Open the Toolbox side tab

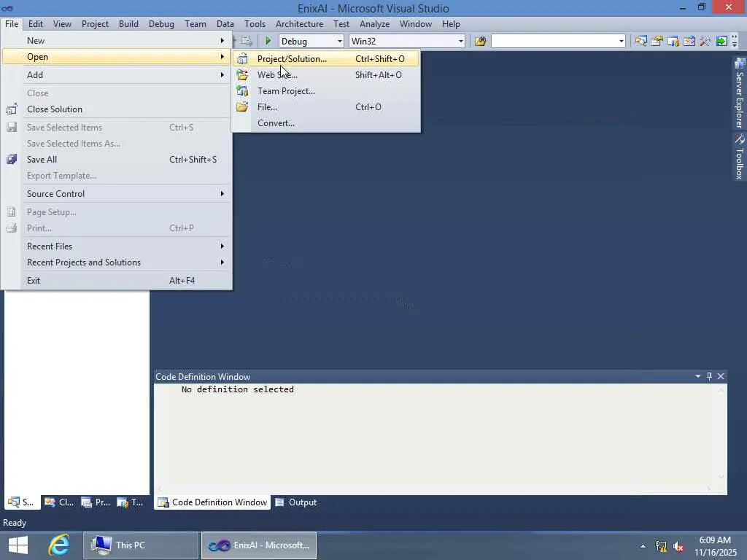(x=740, y=157)
